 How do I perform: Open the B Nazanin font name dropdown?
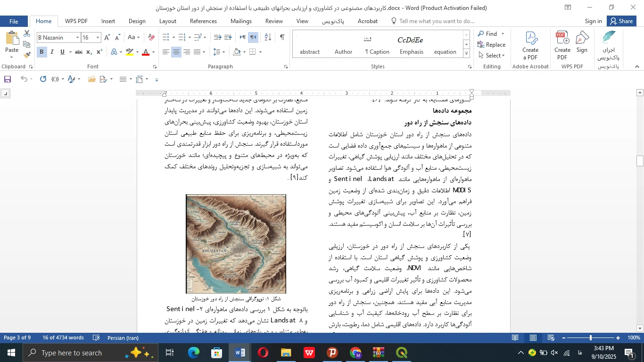coord(77,38)
